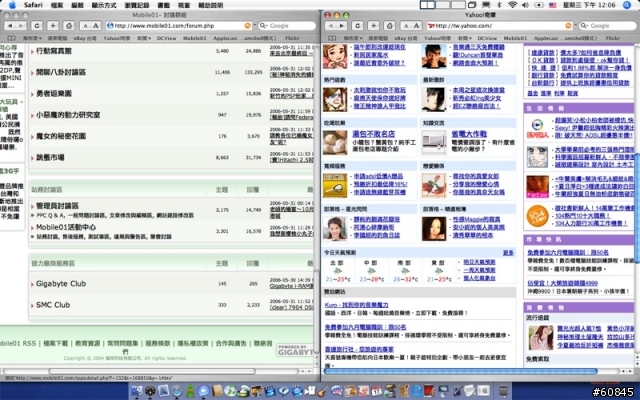Screen dimensions: 640x400
Task: Open the 跳蚤市場 forum
Action: [x=50, y=157]
